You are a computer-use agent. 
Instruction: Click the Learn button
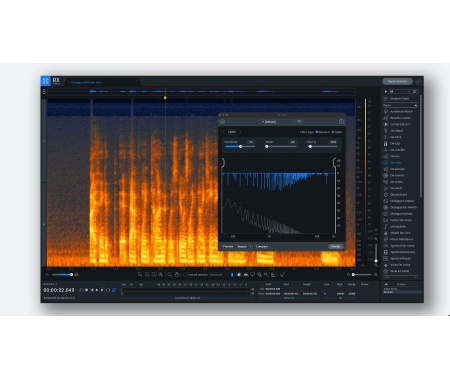point(232,132)
